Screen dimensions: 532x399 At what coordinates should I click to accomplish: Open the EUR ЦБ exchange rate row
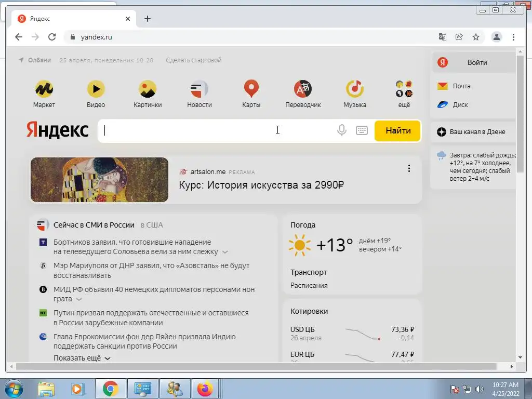(352, 356)
